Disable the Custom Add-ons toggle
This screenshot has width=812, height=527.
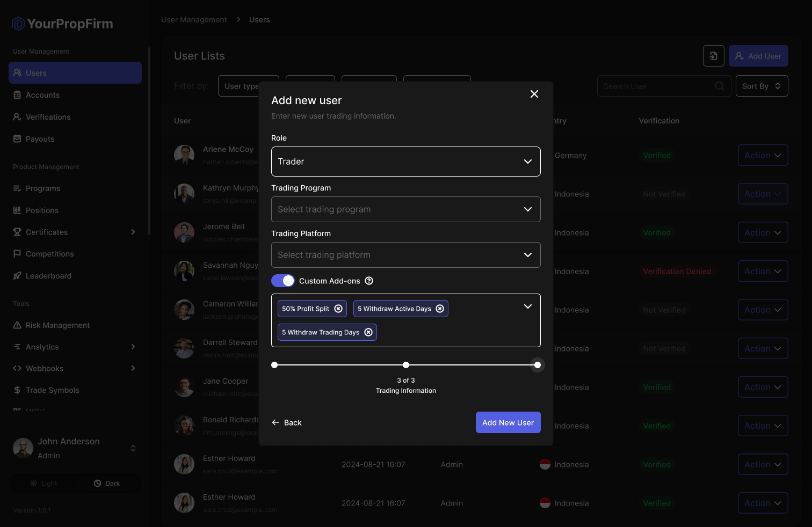[x=283, y=281]
